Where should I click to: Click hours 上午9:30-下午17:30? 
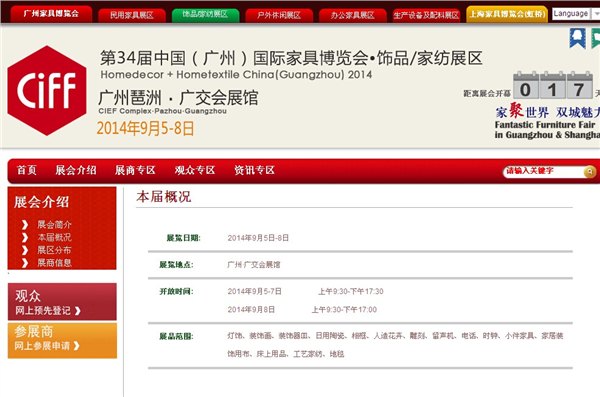tap(351, 291)
